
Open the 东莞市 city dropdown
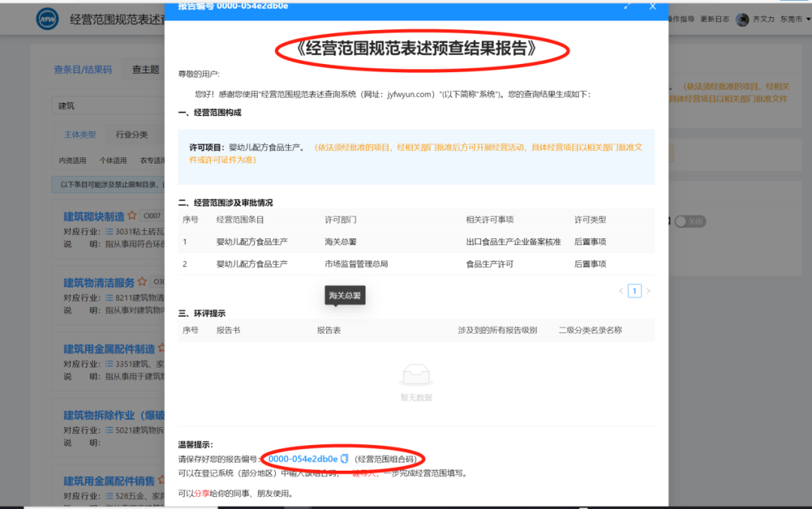(795, 19)
